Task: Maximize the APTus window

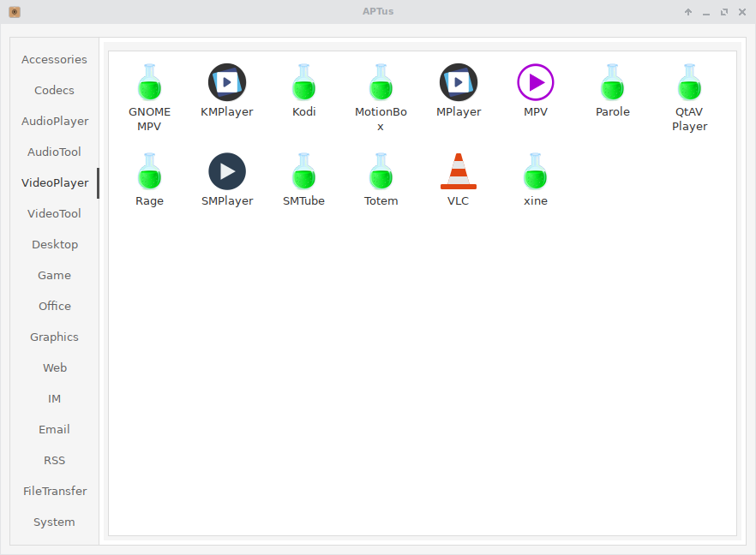Action: [x=724, y=12]
